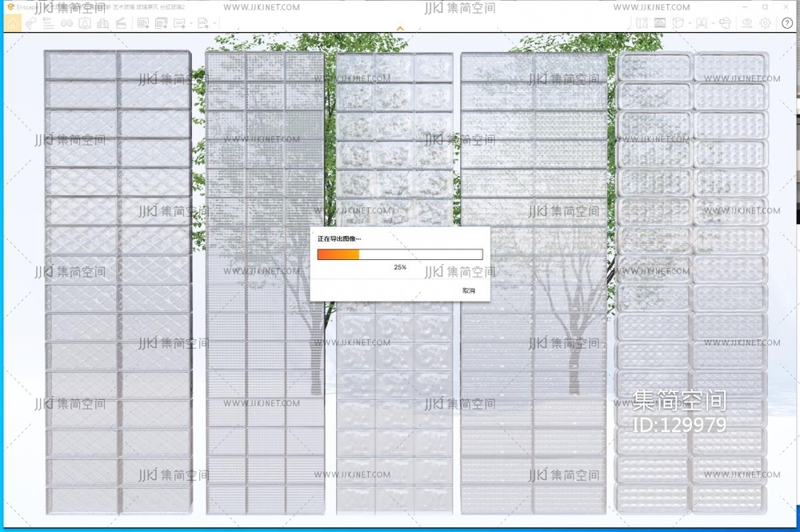Open the map/site context icon
Screen dimensions: 800x532
642,23
